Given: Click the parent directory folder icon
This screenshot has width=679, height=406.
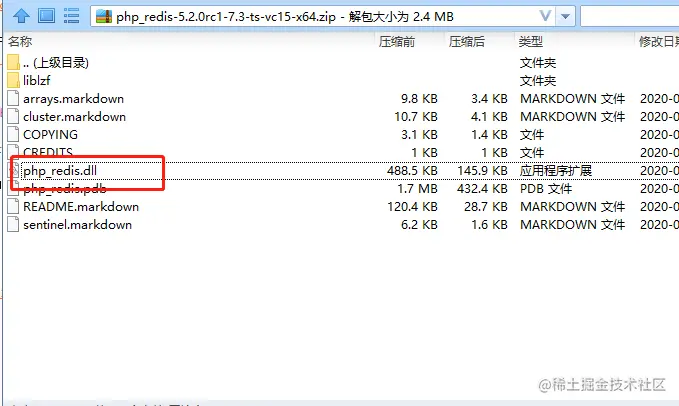Looking at the screenshot, I should tap(13, 62).
